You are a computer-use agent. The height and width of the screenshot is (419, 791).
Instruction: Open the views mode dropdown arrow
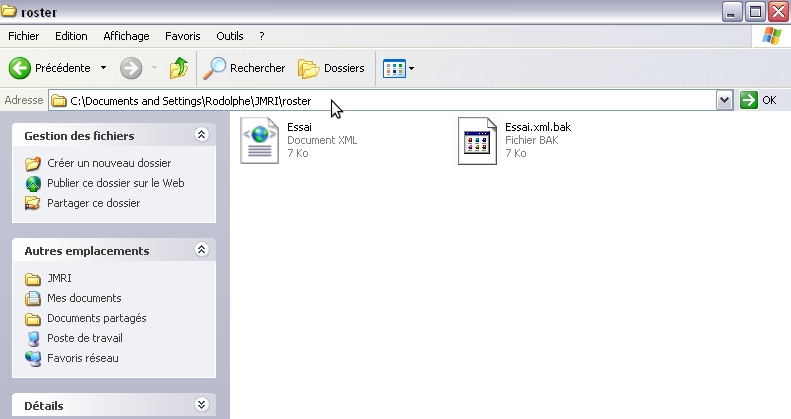[411, 69]
